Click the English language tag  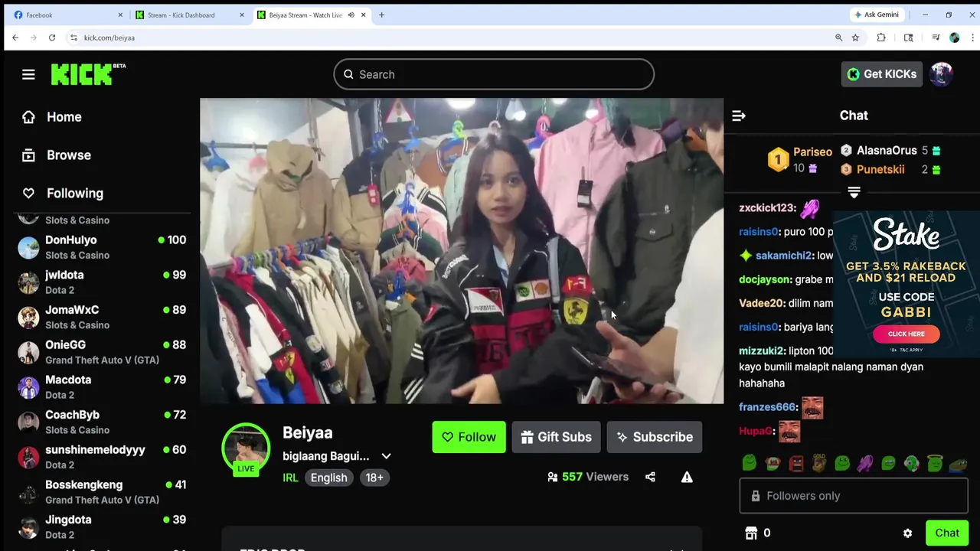click(328, 478)
